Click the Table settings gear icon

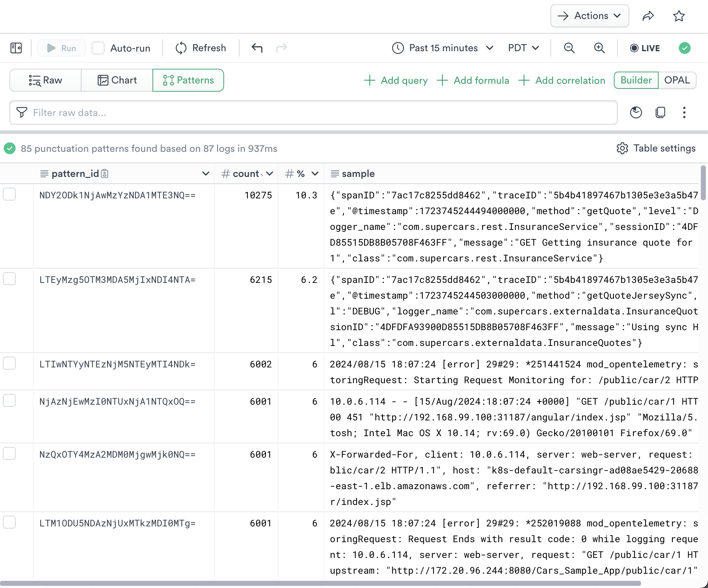point(622,148)
